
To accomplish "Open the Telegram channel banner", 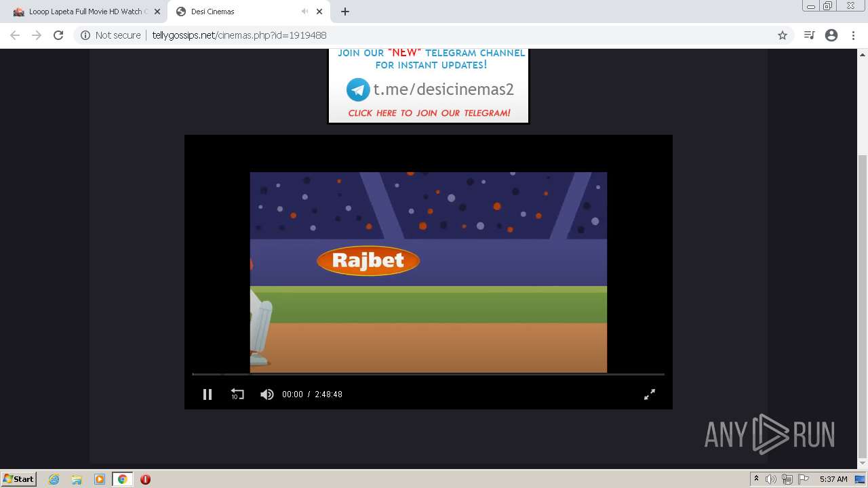I will [x=429, y=85].
